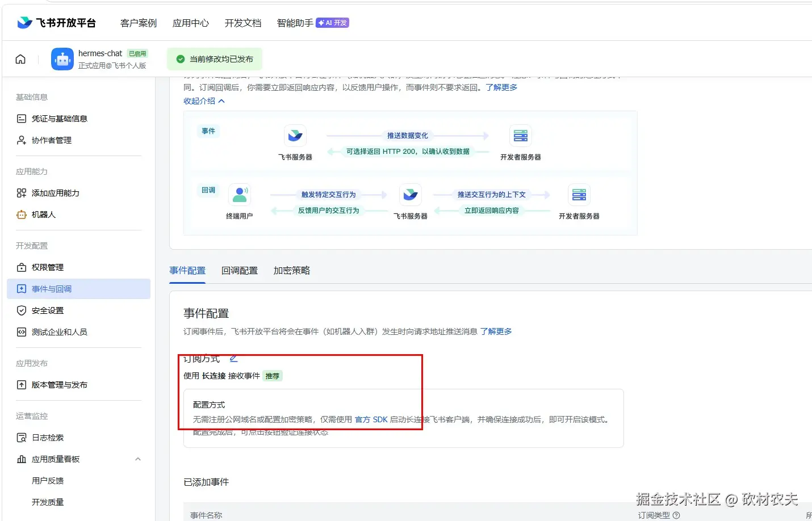Viewport: 812px width, 521px height.
Task: Click the green check icon in 当前修改均已发布
Action: 181,59
